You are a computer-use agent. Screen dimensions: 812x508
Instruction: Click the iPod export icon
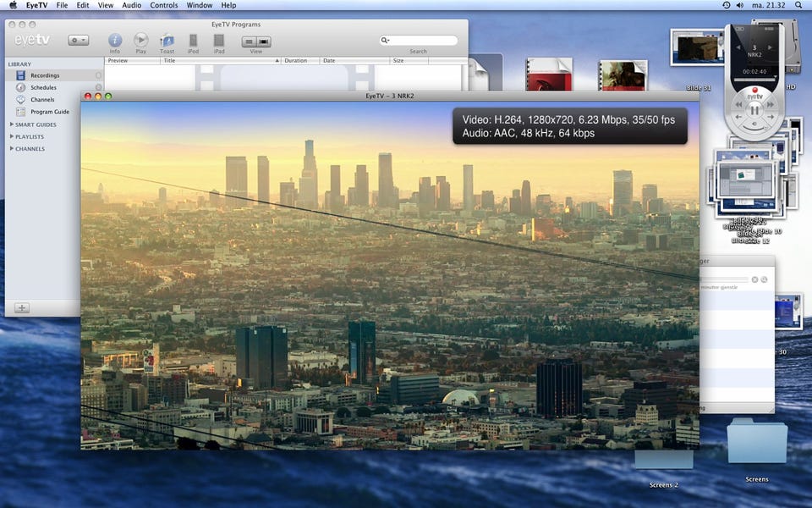[193, 41]
